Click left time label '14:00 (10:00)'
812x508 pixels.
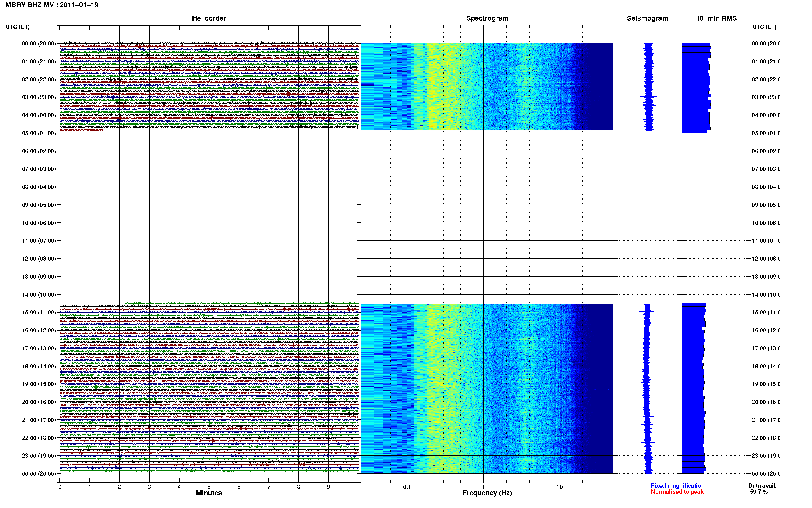point(39,295)
